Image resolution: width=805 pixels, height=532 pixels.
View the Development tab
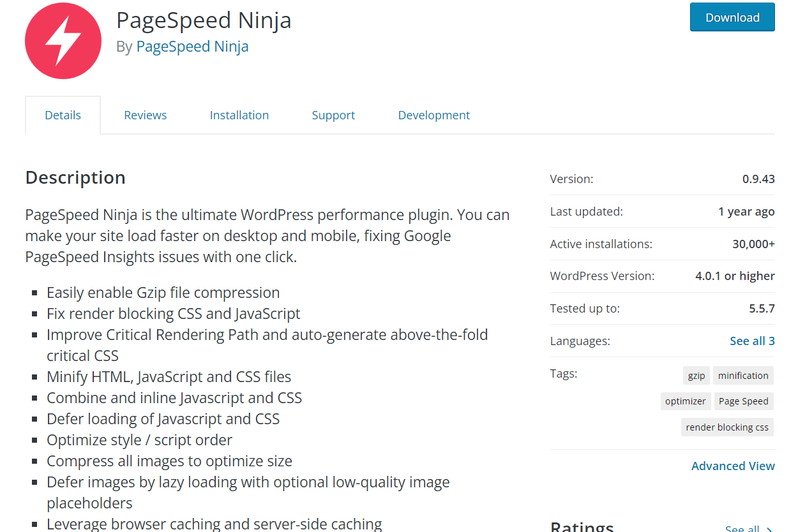click(x=434, y=115)
